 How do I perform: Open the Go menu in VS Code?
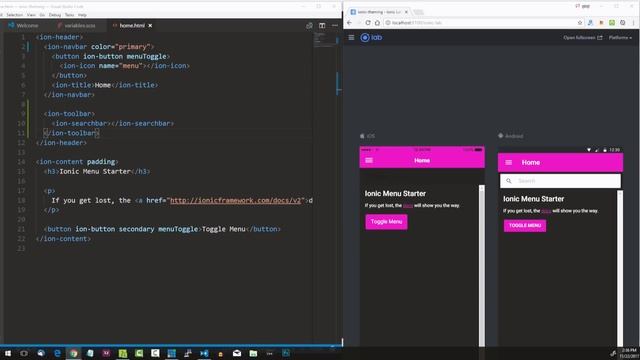tap(42, 15)
